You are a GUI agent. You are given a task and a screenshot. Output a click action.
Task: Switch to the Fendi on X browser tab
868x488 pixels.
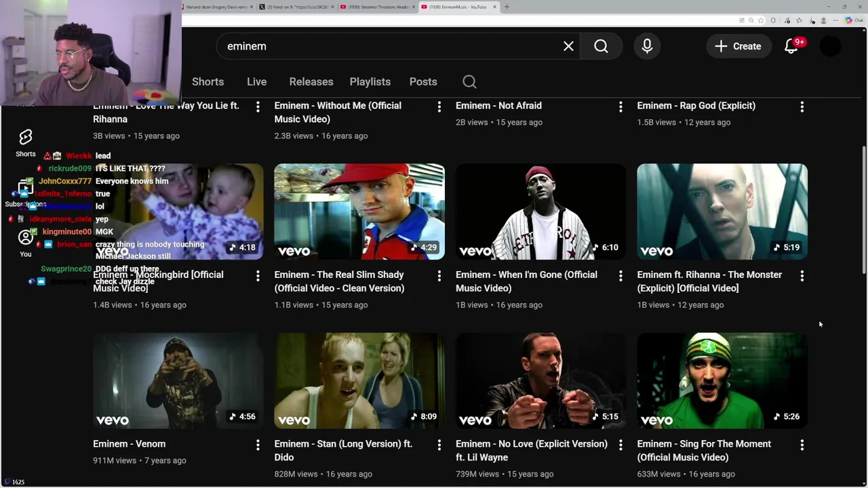coord(296,7)
